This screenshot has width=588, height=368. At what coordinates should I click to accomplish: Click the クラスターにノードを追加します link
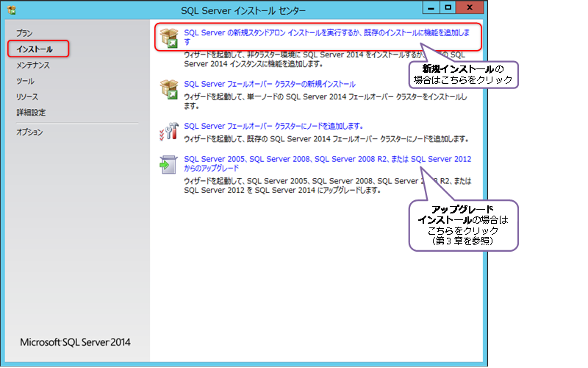(x=273, y=126)
